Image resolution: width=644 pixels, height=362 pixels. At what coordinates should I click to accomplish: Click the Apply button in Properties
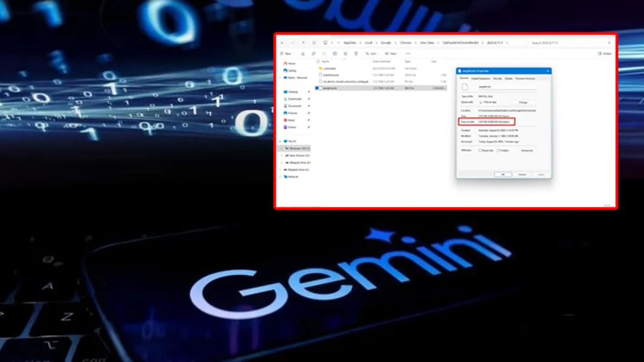[x=541, y=175]
